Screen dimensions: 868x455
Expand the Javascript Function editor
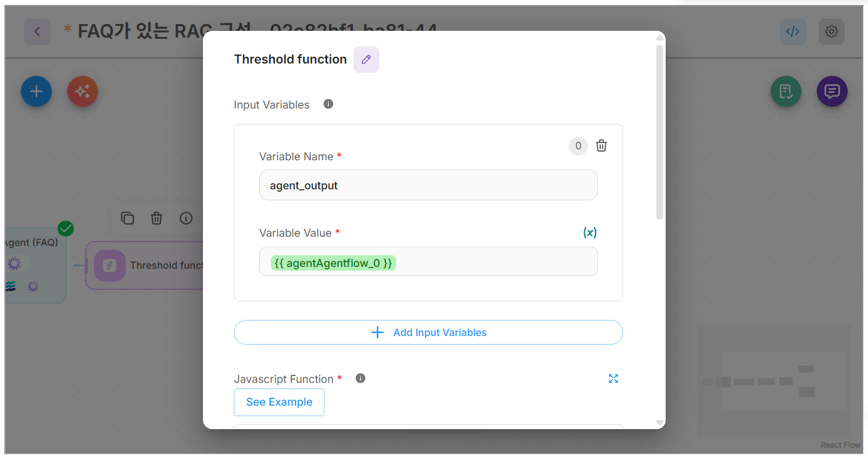613,379
